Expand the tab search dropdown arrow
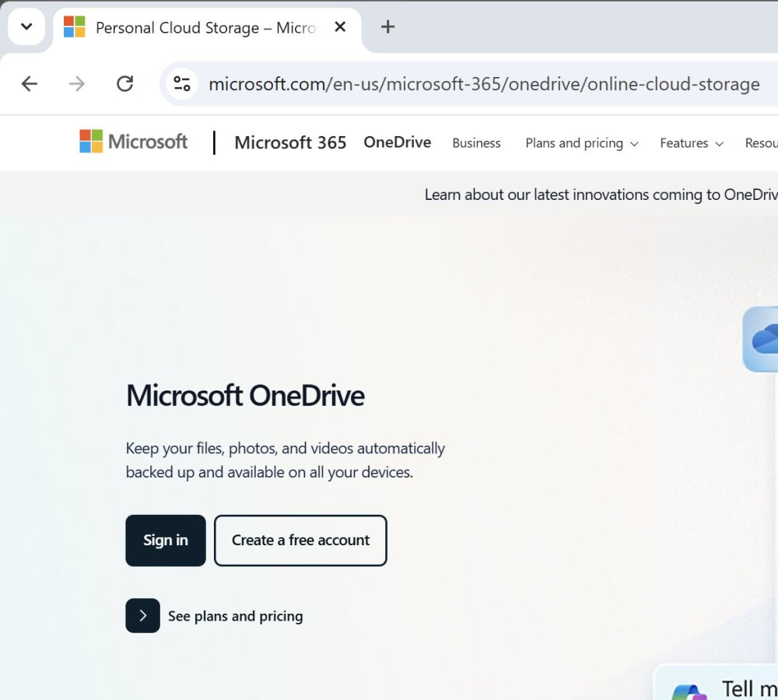 26,26
